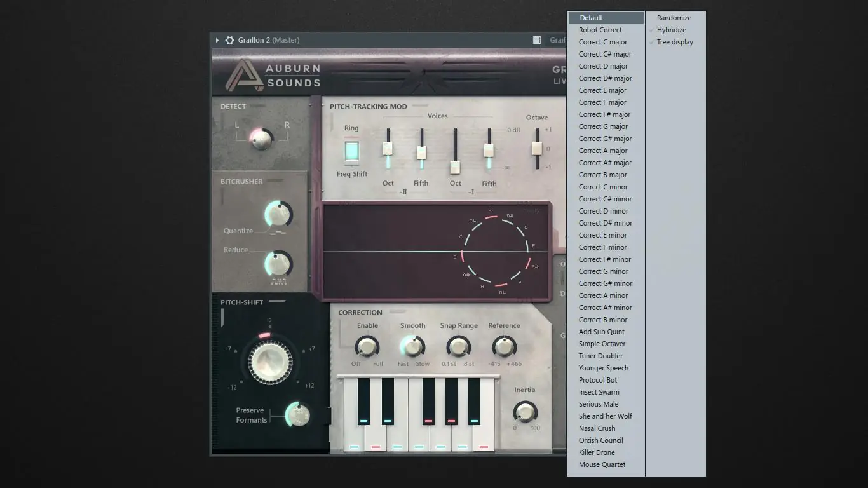
Task: Toggle the A# black key on the keyboard
Action: tap(474, 402)
